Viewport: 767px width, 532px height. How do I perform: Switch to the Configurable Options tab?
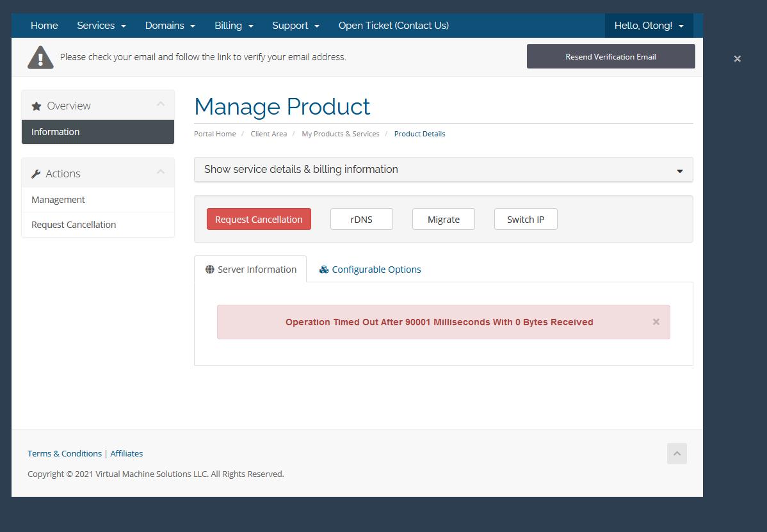pos(370,270)
